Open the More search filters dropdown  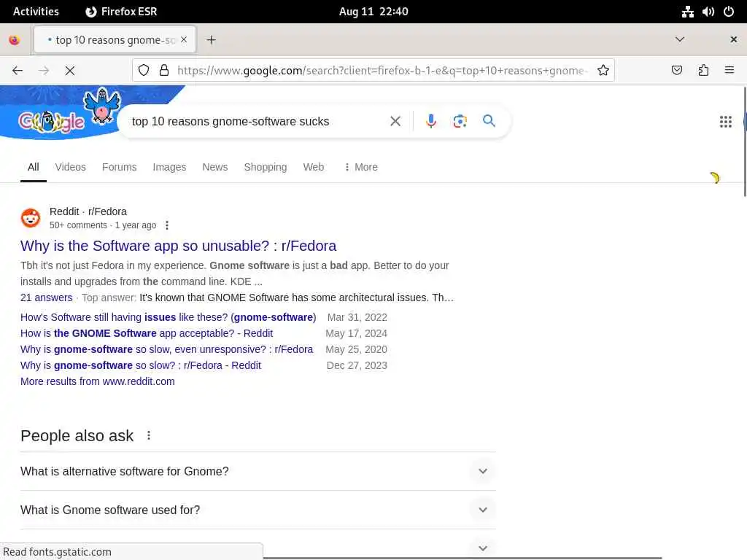360,167
